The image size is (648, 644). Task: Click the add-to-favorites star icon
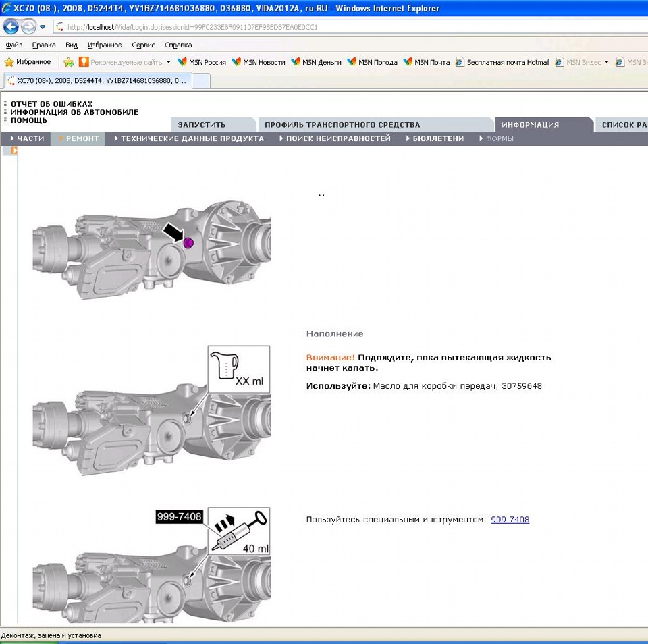coord(69,62)
